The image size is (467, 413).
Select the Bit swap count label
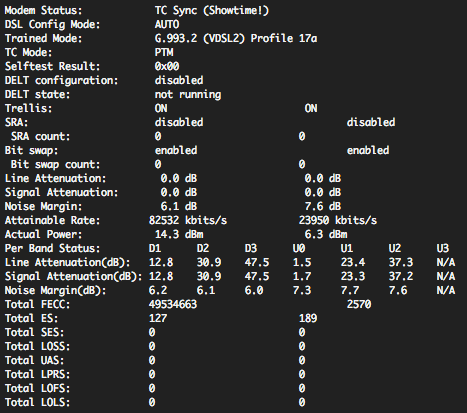[55, 165]
